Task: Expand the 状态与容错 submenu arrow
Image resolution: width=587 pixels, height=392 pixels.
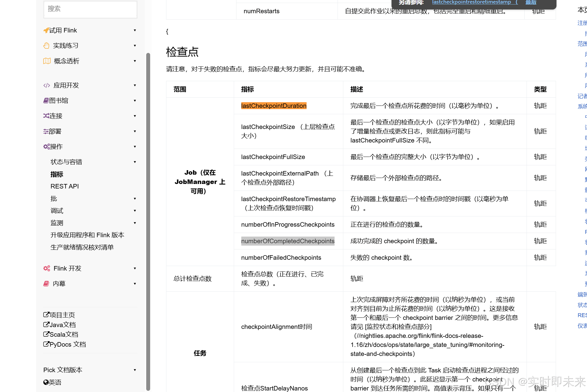Action: pyautogui.click(x=135, y=162)
